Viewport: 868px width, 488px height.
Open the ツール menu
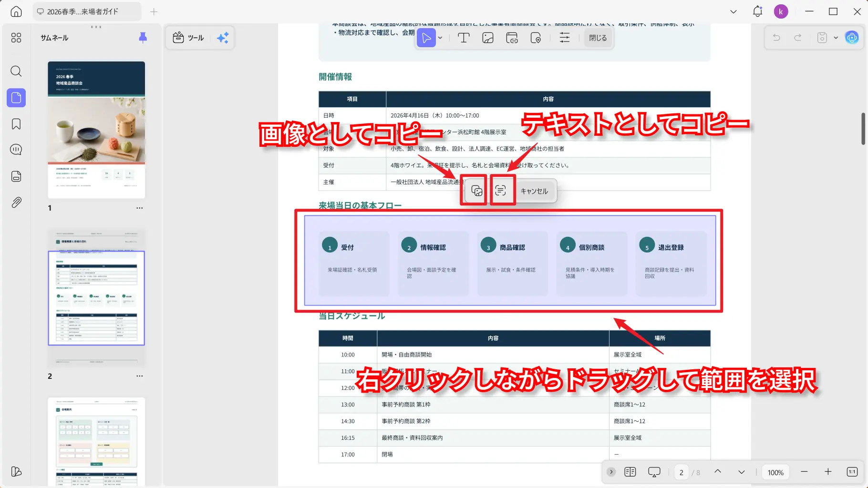[x=188, y=38]
